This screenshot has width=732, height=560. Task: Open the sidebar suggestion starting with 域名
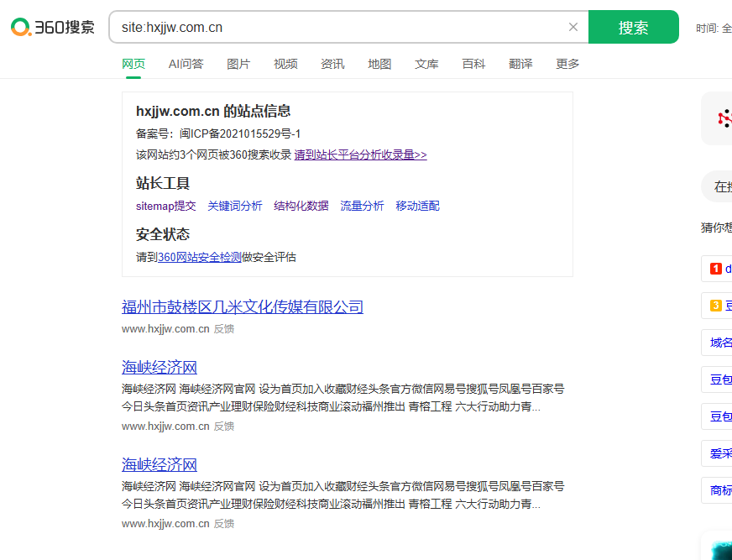coord(718,343)
